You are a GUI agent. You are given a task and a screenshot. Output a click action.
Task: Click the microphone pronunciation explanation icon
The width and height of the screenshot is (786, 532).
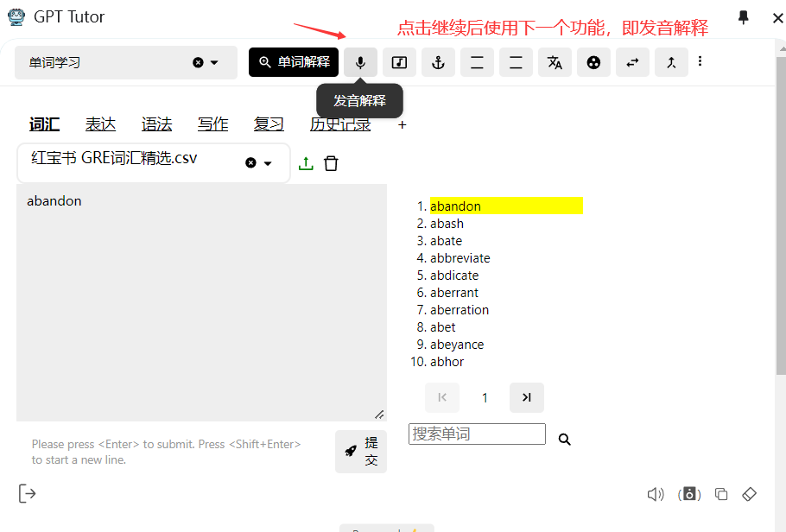point(360,62)
